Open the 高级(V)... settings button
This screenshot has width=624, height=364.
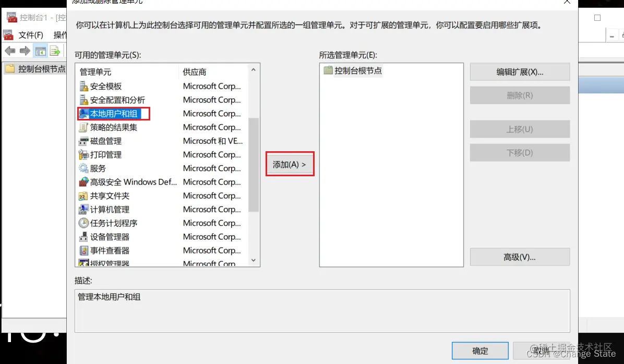(520, 257)
